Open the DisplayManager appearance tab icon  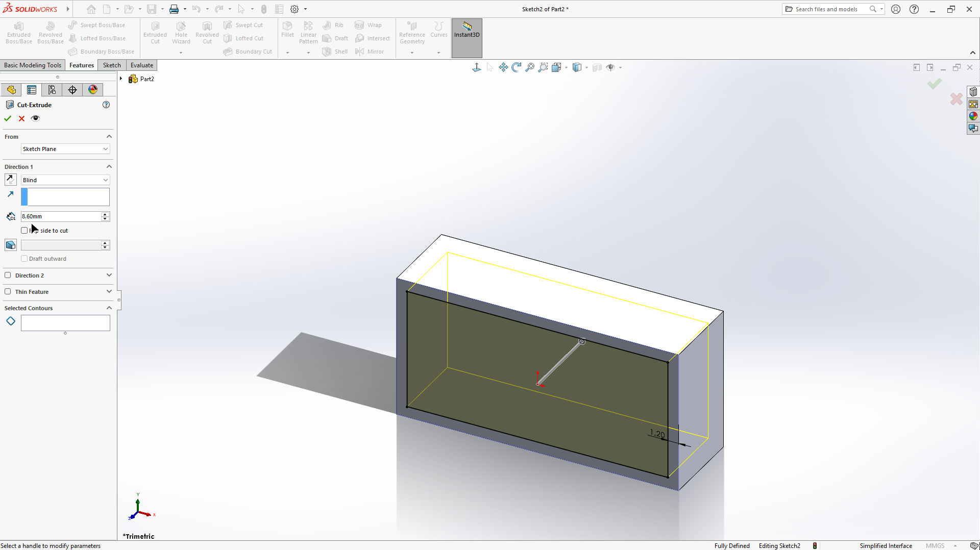(93, 90)
